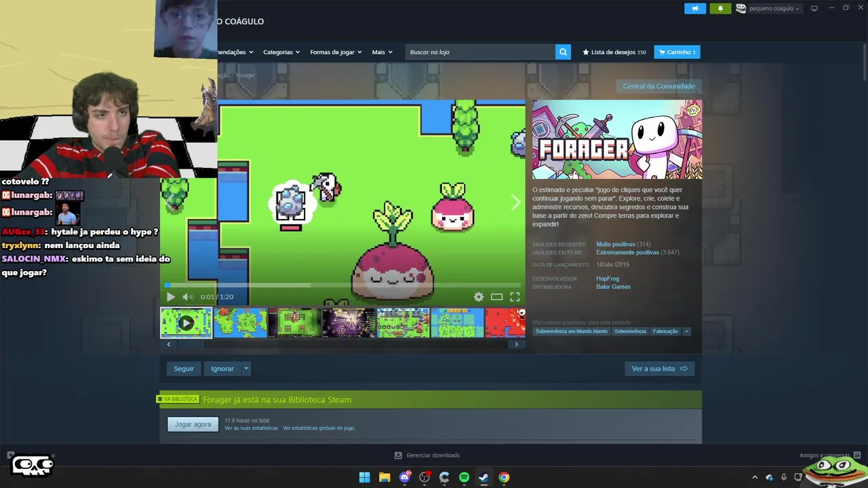Open trailer settings gear icon

tap(479, 297)
